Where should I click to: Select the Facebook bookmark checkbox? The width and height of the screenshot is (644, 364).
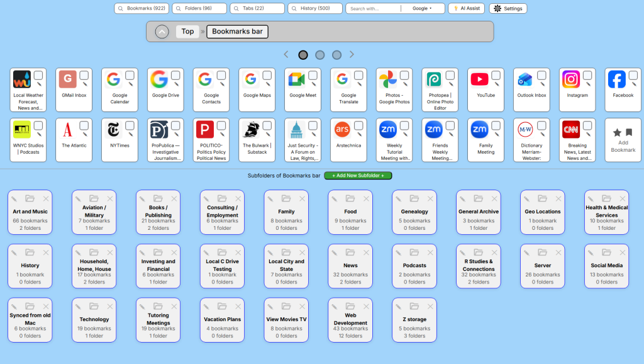(x=633, y=76)
